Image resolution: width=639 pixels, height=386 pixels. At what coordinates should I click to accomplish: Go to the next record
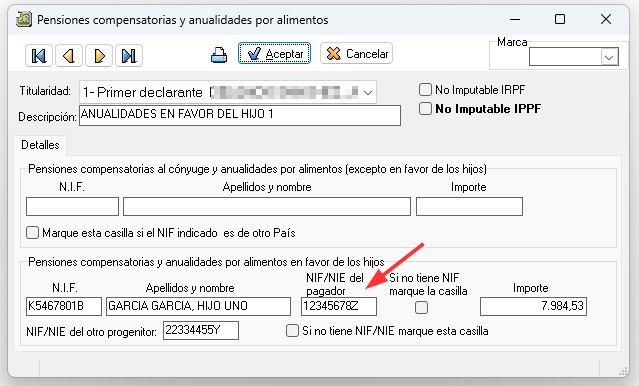[x=99, y=55]
